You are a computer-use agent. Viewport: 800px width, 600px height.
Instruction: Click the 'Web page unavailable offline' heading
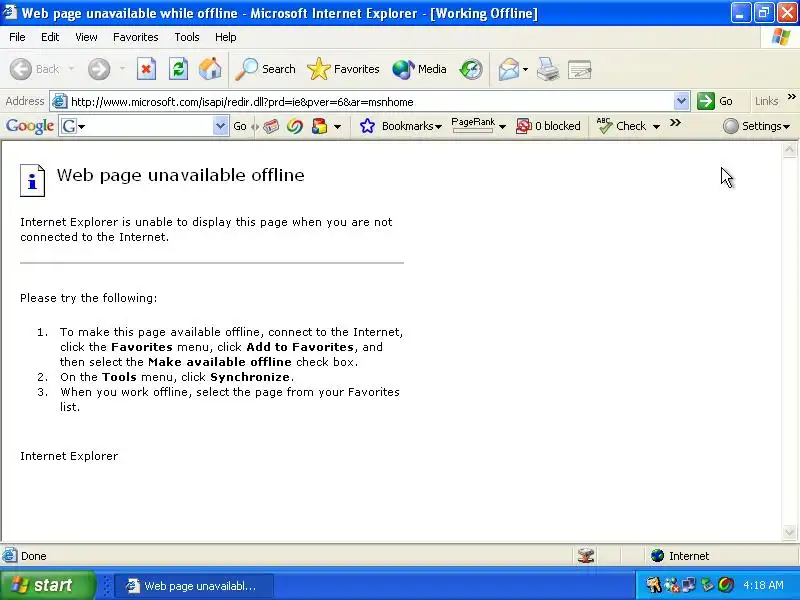[x=180, y=175]
